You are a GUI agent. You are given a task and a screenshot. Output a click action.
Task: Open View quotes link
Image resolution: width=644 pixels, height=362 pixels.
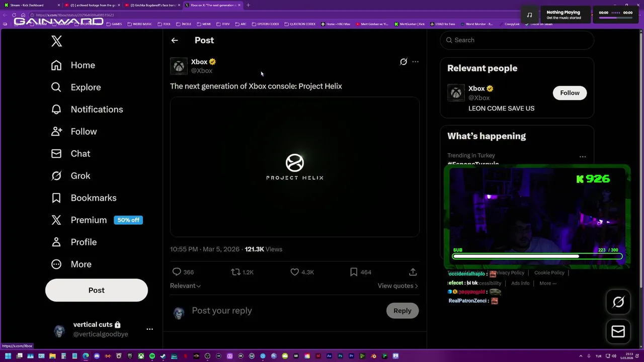397,286
